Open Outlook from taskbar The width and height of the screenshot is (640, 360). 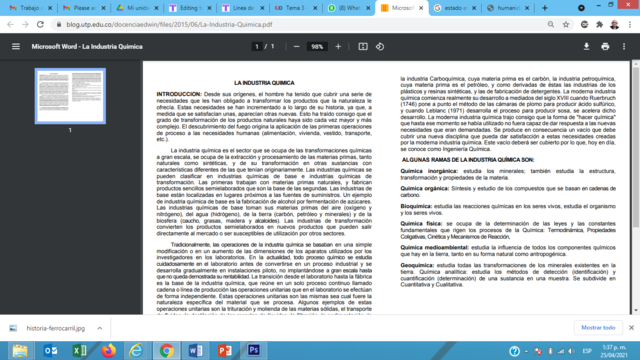click(51, 351)
